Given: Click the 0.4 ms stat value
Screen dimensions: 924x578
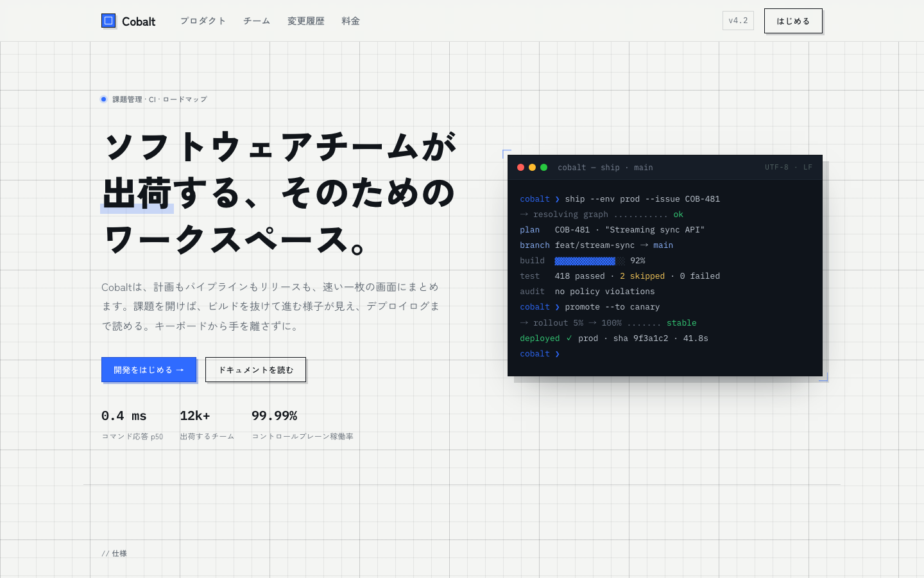Looking at the screenshot, I should pos(124,416).
